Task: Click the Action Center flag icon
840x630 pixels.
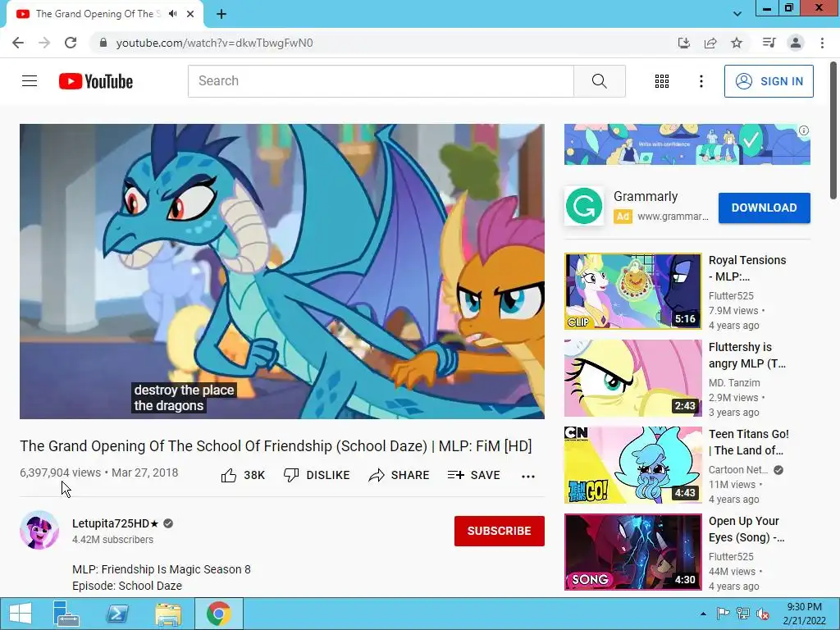Action: 723,614
